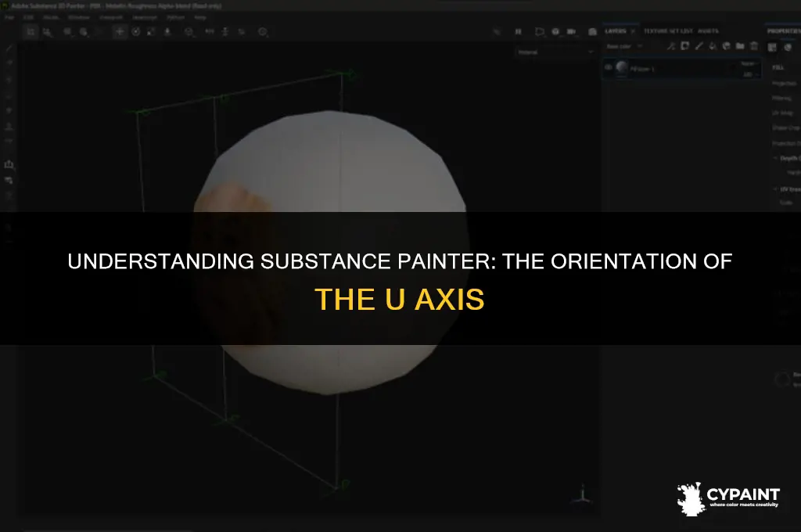This screenshot has height=532, width=801.
Task: Open the Help menu
Action: (200, 17)
